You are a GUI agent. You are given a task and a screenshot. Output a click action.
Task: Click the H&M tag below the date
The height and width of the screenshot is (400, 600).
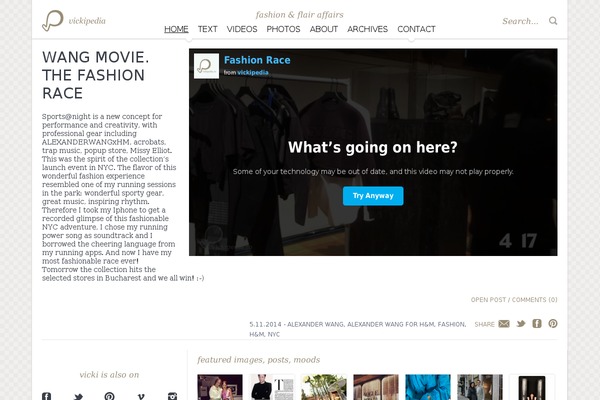pyautogui.click(x=256, y=334)
